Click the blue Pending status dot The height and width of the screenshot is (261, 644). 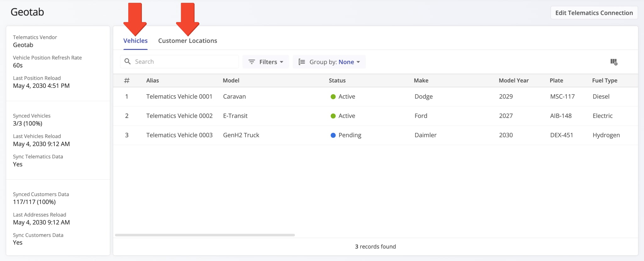pos(333,135)
